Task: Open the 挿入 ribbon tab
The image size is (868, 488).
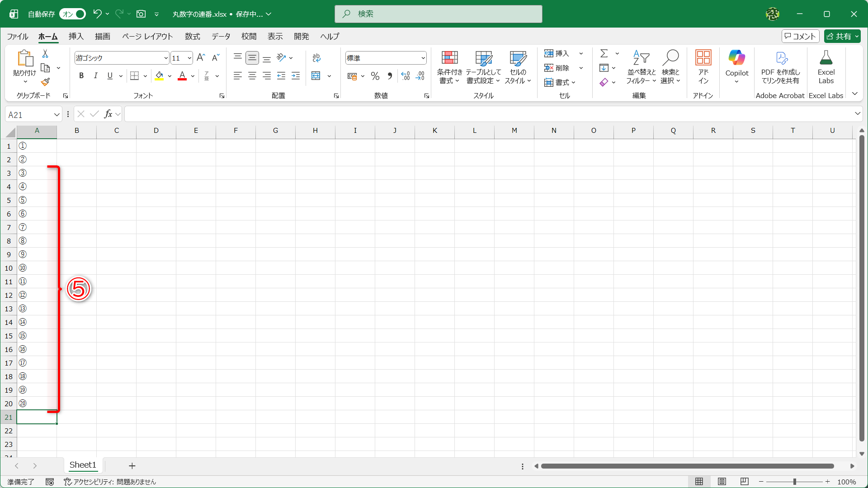Action: (76, 36)
